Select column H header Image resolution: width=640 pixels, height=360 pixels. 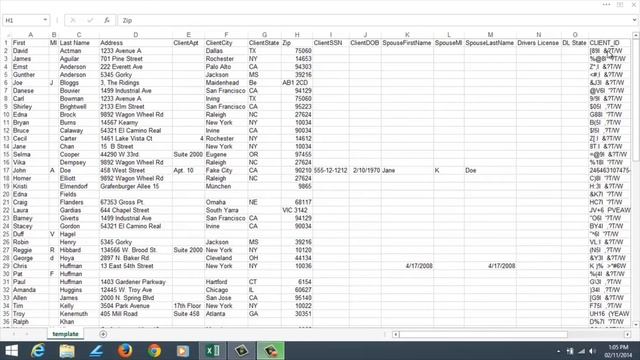point(297,35)
